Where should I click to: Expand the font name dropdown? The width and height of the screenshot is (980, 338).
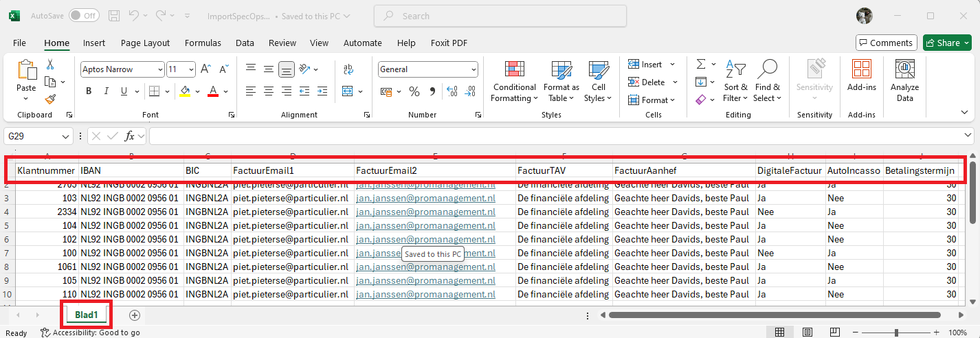tap(160, 69)
